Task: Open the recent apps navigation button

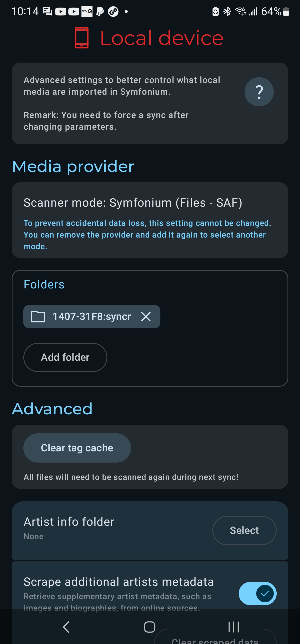Action: [234, 627]
